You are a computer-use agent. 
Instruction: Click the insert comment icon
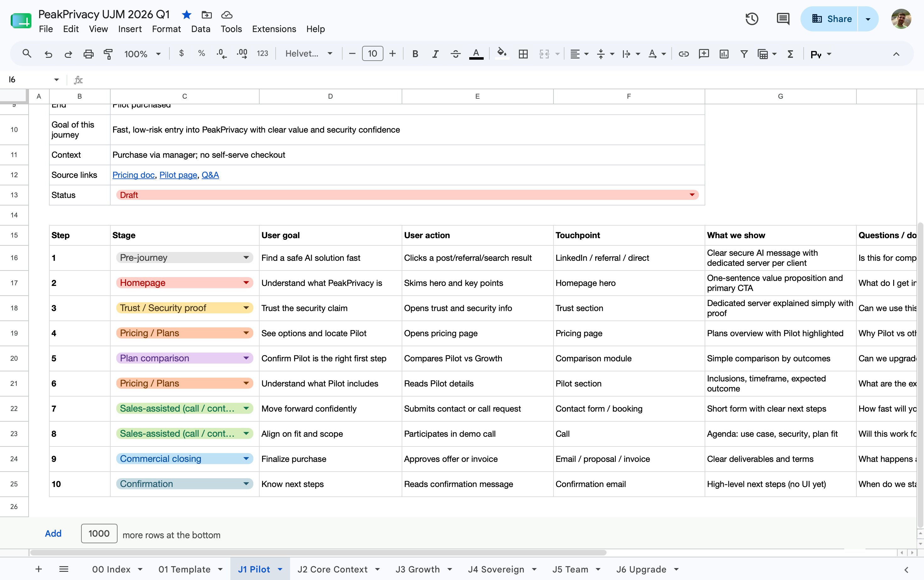(x=704, y=54)
